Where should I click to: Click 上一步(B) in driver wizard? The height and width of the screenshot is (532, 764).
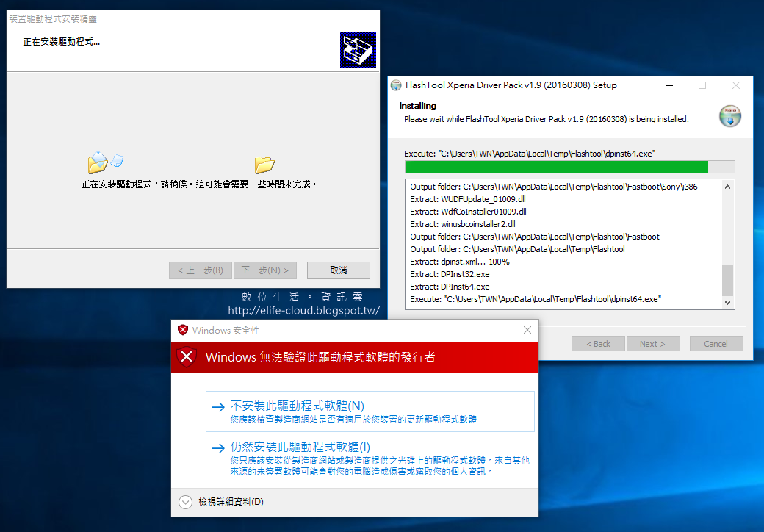pos(201,270)
